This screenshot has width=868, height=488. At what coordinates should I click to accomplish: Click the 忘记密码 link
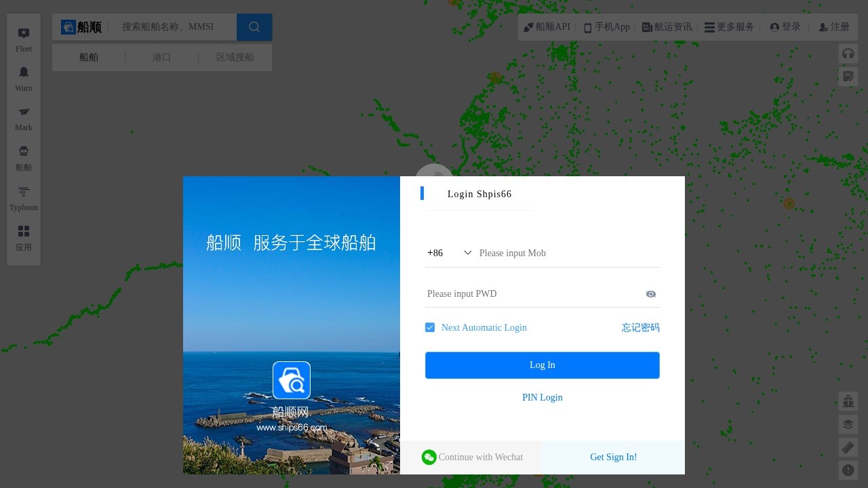640,327
